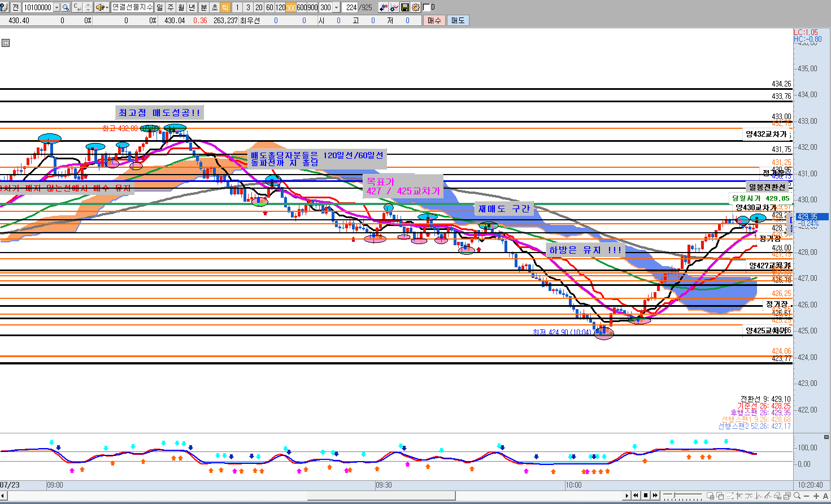
Task: Select interval 1 button
Action: (x=237, y=7)
